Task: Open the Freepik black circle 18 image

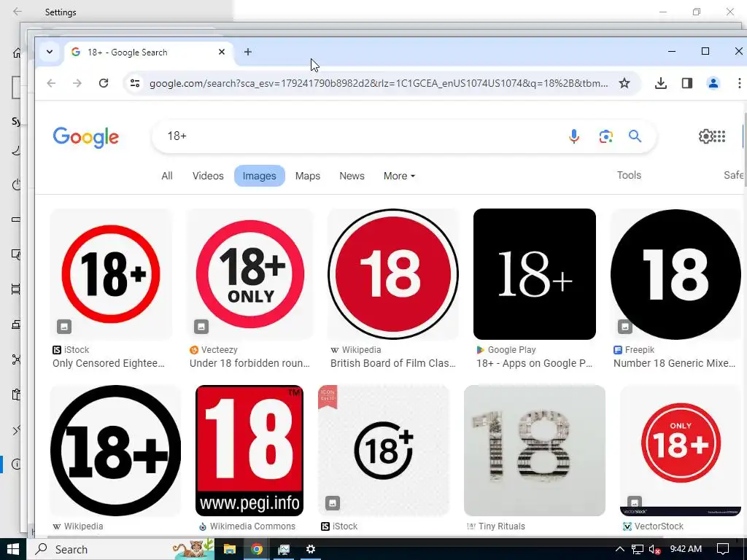Action: tap(676, 274)
